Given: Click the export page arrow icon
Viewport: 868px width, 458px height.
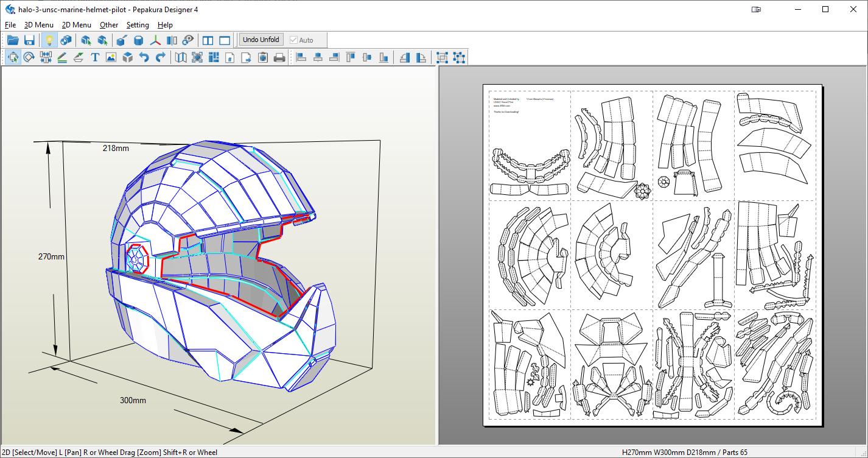Looking at the screenshot, I should coord(247,57).
